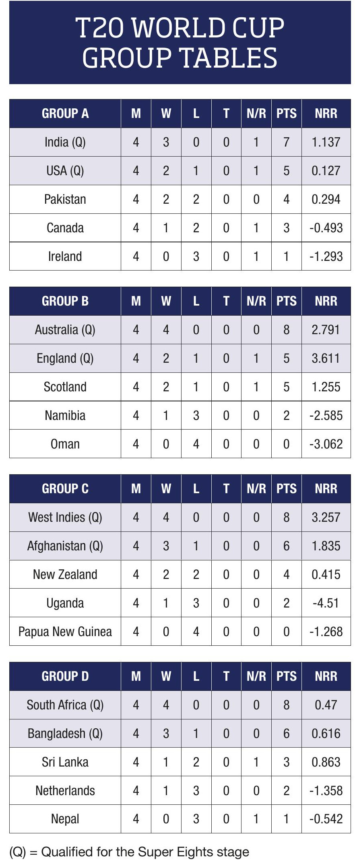The image size is (355, 868).
Task: Click the GROUP C header cell
Action: point(65,489)
